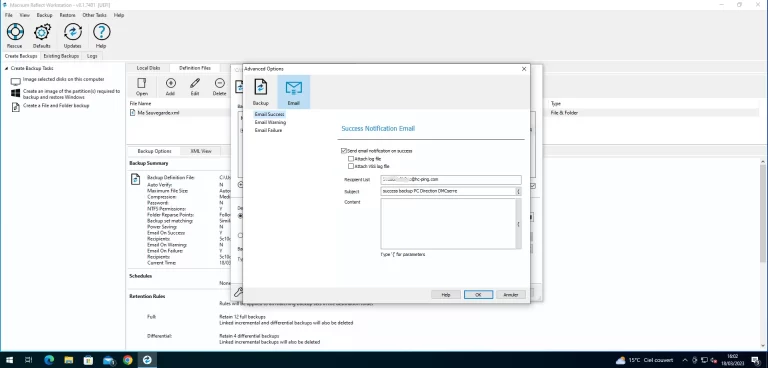This screenshot has width=768, height=368.
Task: Enable Attach log file checkbox
Action: (351, 159)
